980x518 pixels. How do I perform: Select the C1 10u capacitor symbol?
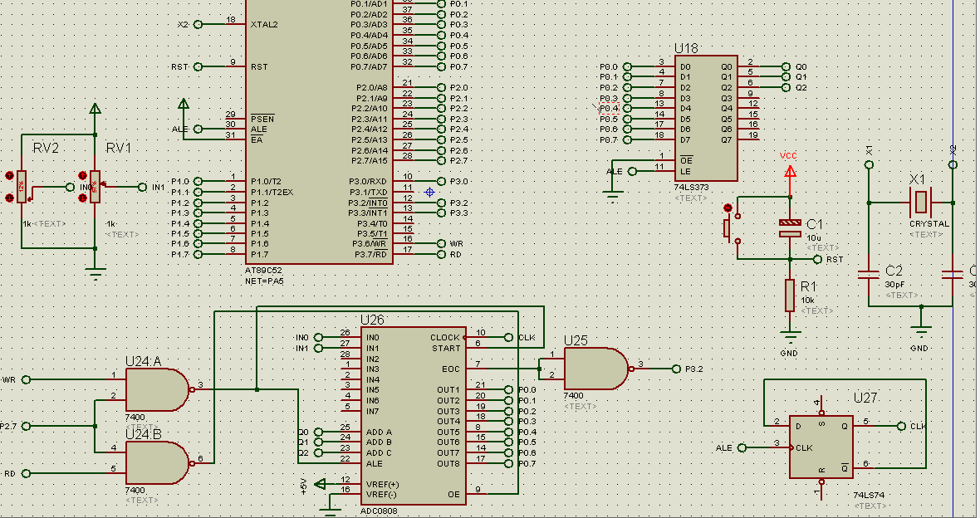790,228
